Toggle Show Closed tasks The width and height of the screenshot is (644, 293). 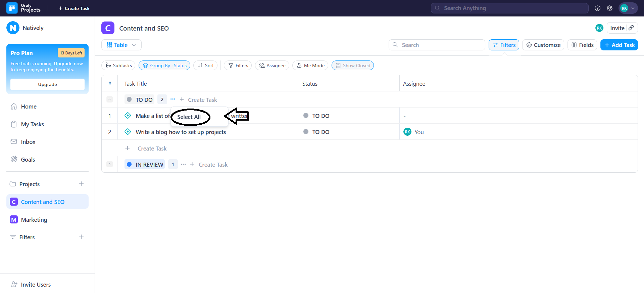click(x=352, y=66)
